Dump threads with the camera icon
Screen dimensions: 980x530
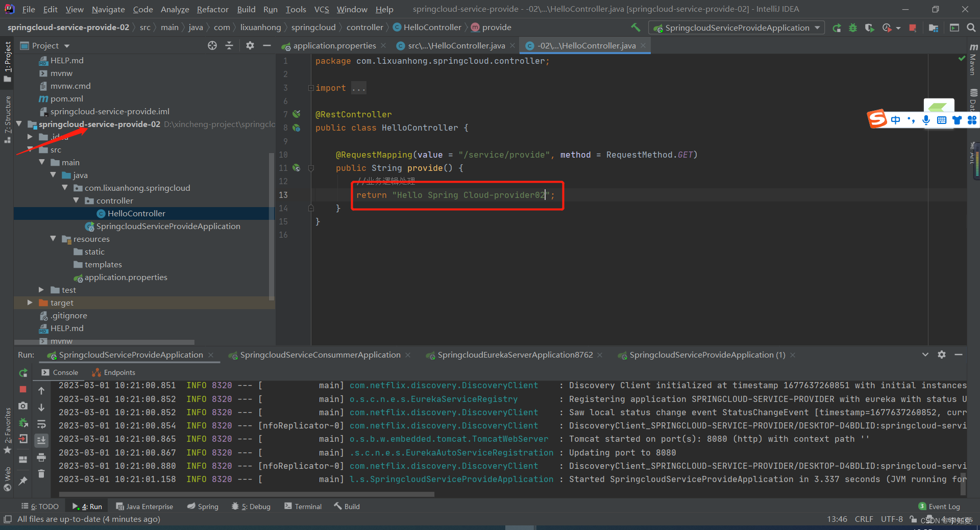tap(23, 406)
